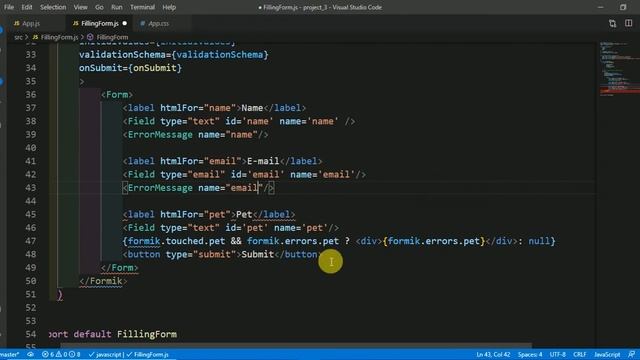Click the CSS hash icon on App.css tab
Screen dimensions: 640x360
(142, 24)
